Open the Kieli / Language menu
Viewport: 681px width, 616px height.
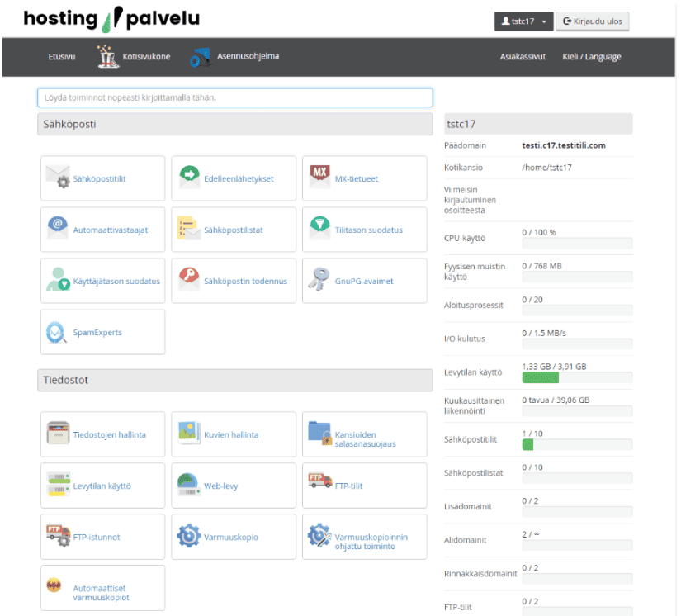tap(592, 56)
